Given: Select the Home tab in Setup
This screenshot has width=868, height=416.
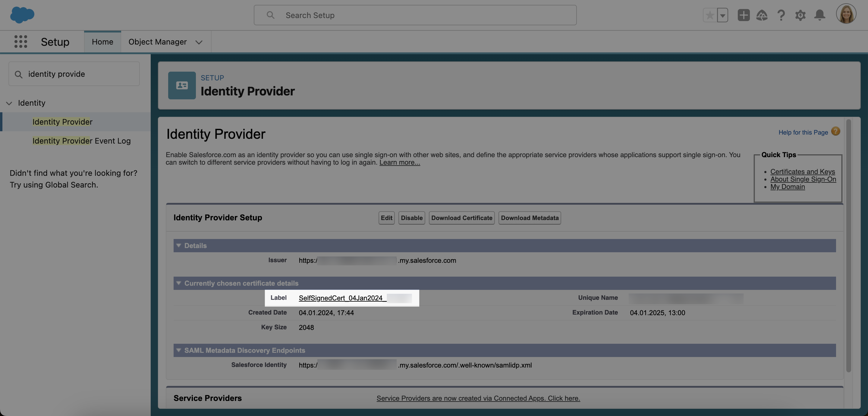Looking at the screenshot, I should click(x=102, y=42).
